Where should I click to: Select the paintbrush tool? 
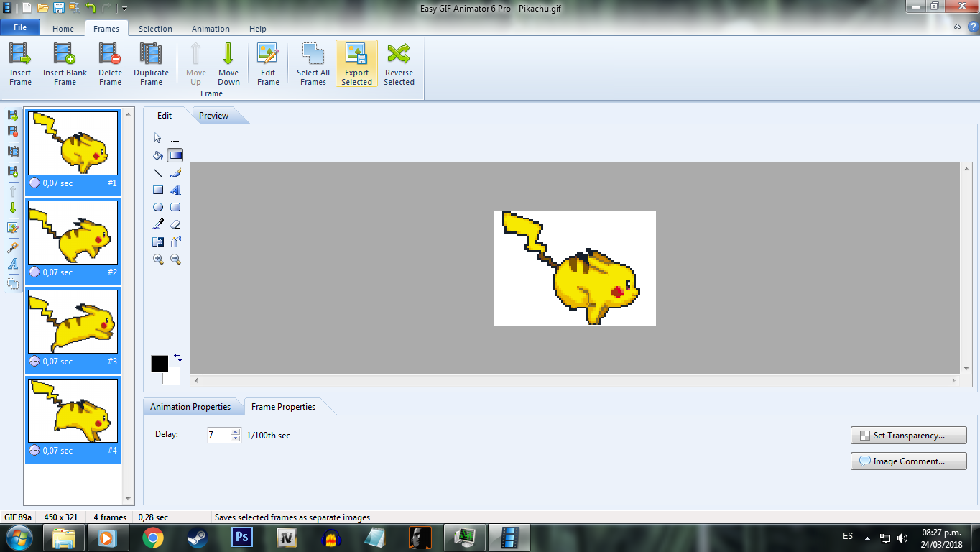tap(175, 172)
